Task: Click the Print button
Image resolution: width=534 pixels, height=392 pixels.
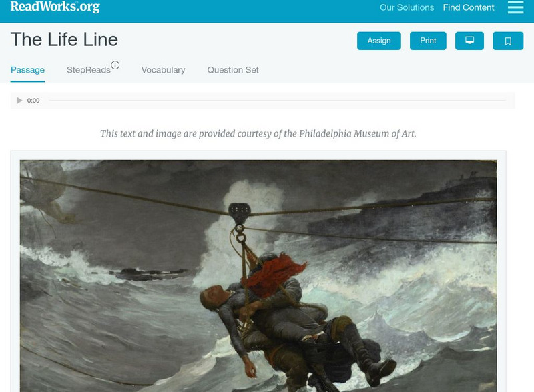Action: (428, 41)
